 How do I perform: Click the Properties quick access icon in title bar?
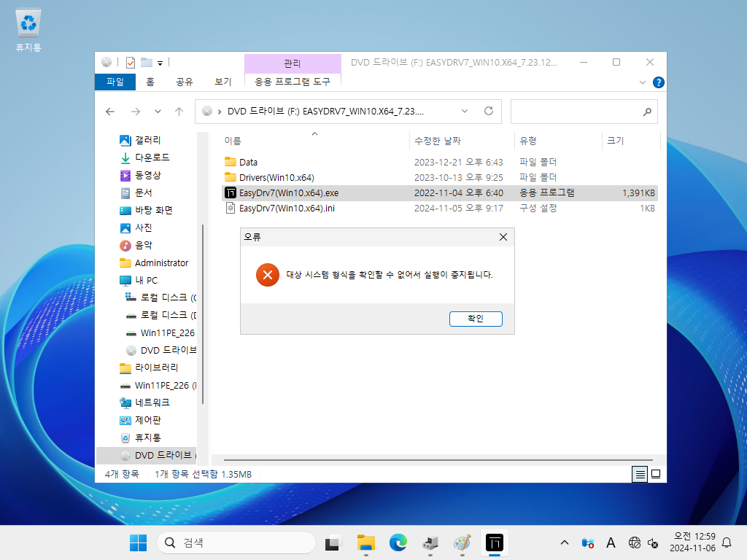pos(131,63)
